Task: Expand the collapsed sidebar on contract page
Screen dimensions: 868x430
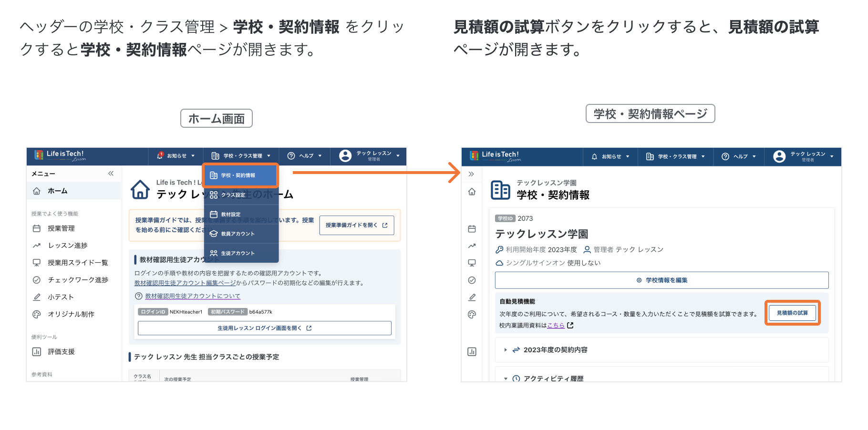Action: (x=471, y=174)
